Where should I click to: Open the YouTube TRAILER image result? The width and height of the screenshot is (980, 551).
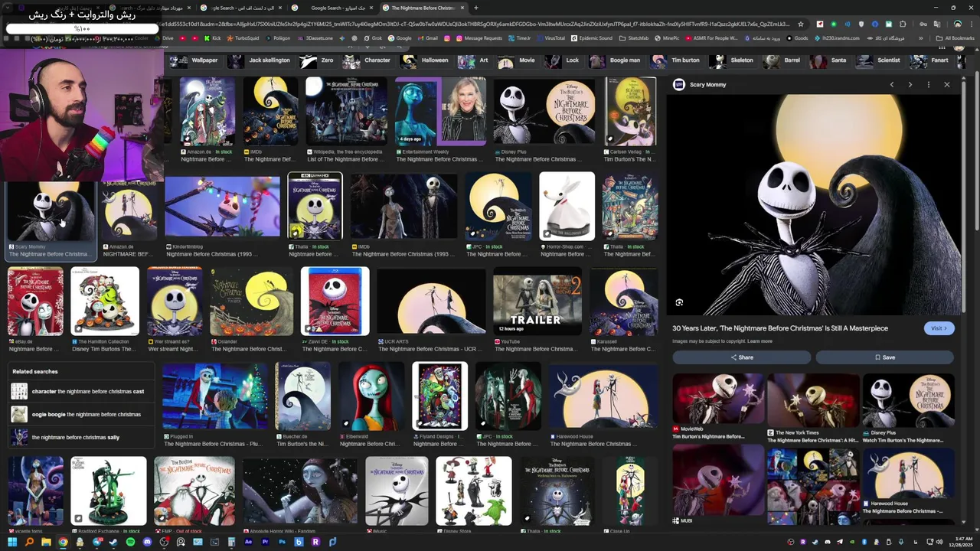tap(537, 302)
